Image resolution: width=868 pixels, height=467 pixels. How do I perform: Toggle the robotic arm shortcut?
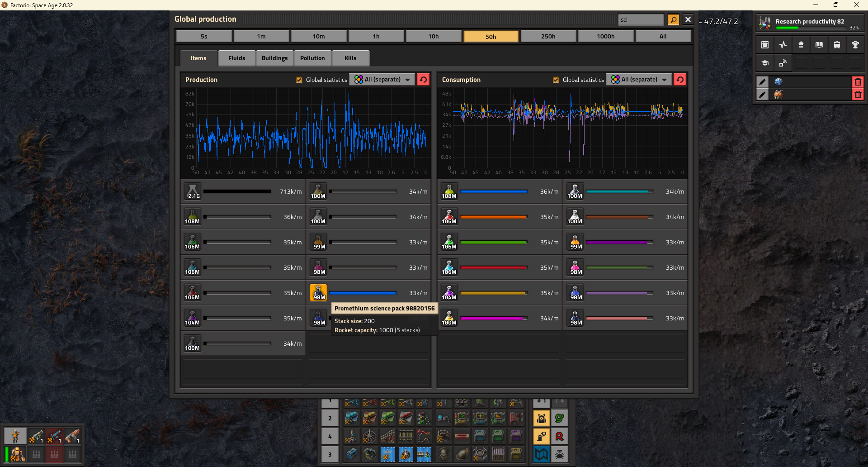pos(542,436)
